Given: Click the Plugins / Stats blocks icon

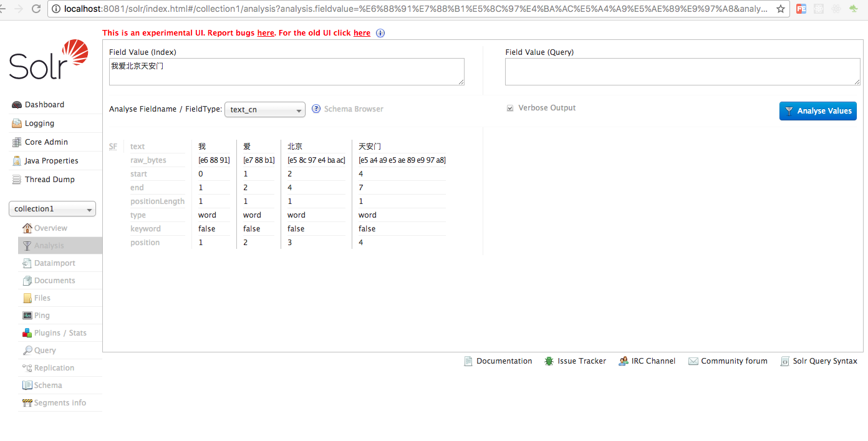Looking at the screenshot, I should coord(27,333).
